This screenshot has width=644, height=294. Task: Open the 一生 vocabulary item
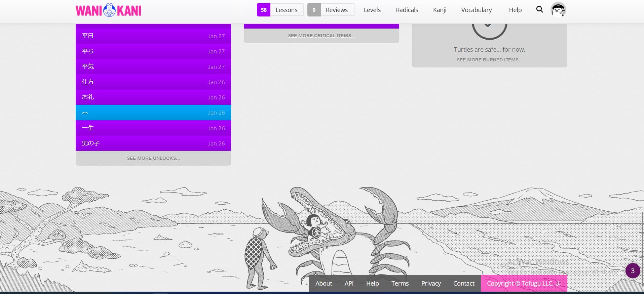pos(153,128)
